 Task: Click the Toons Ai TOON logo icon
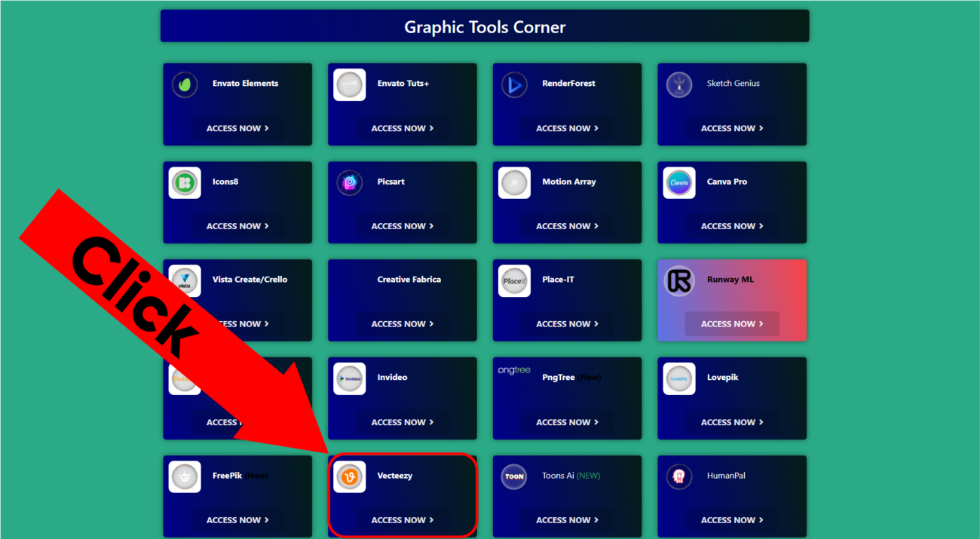click(514, 476)
